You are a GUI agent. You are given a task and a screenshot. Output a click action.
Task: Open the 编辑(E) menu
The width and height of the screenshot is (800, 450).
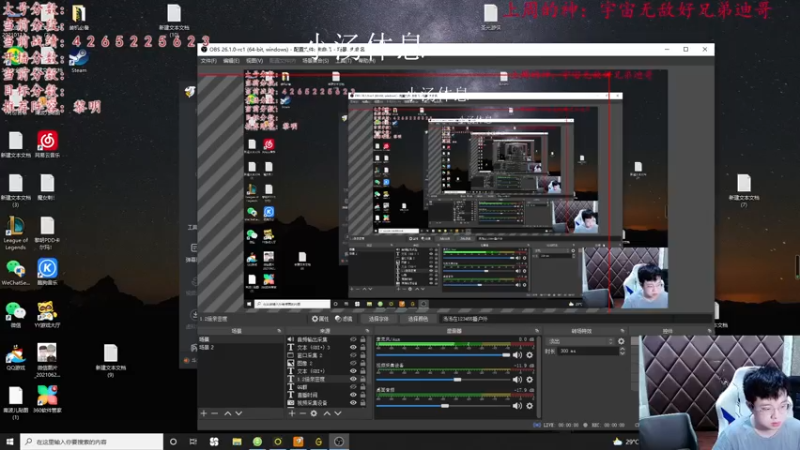(231, 61)
